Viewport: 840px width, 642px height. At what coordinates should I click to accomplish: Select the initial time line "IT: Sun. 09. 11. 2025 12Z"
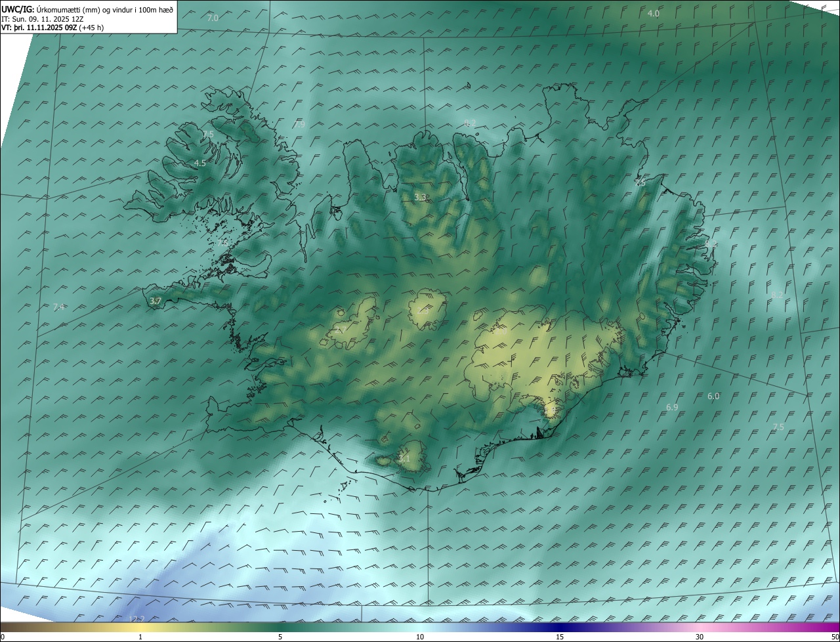pos(43,18)
